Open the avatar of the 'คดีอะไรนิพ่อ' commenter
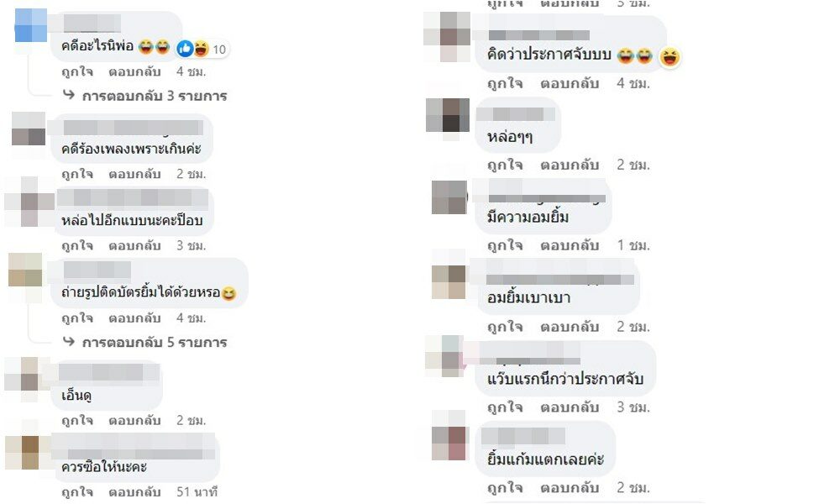 pyautogui.click(x=30, y=25)
